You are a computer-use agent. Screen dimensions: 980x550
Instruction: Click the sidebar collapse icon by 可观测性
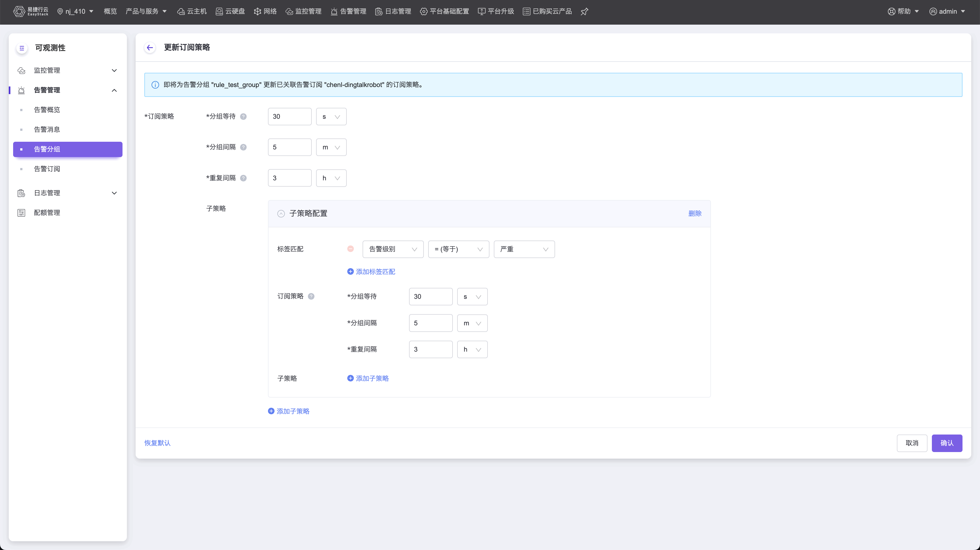(22, 48)
